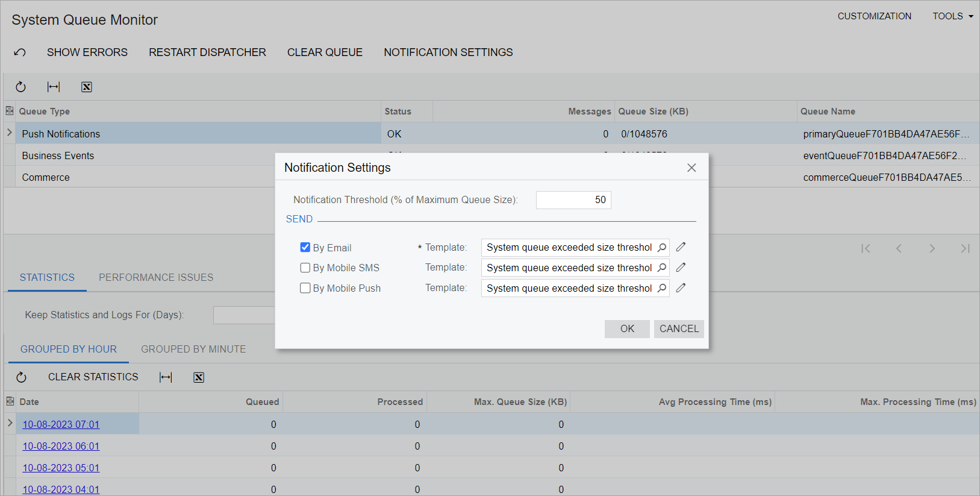This screenshot has height=496, width=980.
Task: Refresh the queue grid
Action: pyautogui.click(x=20, y=87)
